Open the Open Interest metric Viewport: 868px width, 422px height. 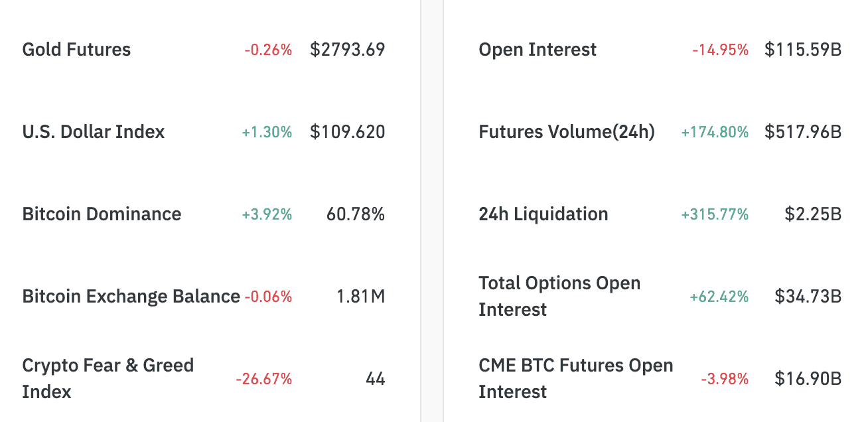coord(538,50)
